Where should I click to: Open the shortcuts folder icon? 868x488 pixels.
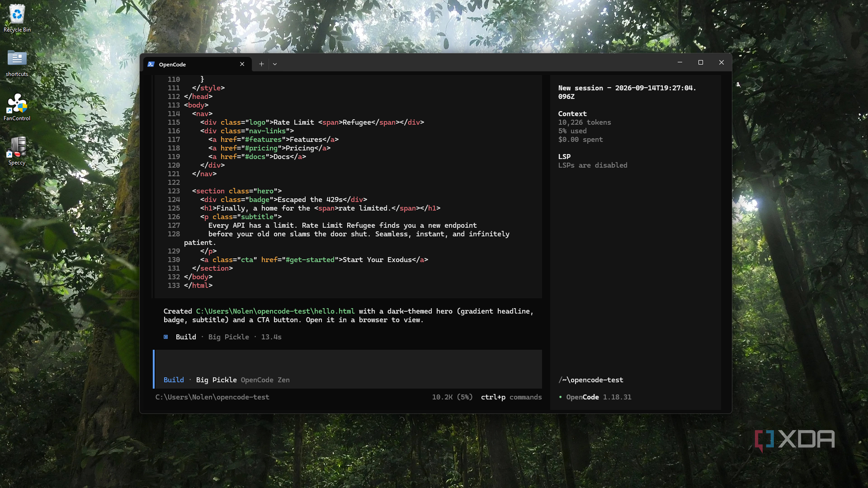17,63
